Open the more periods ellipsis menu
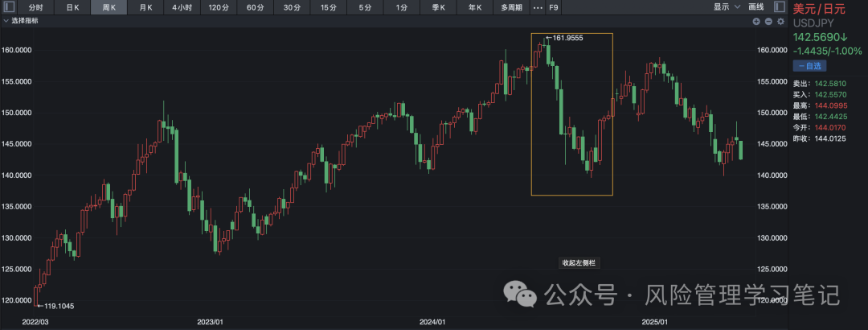The width and height of the screenshot is (868, 330). [537, 8]
